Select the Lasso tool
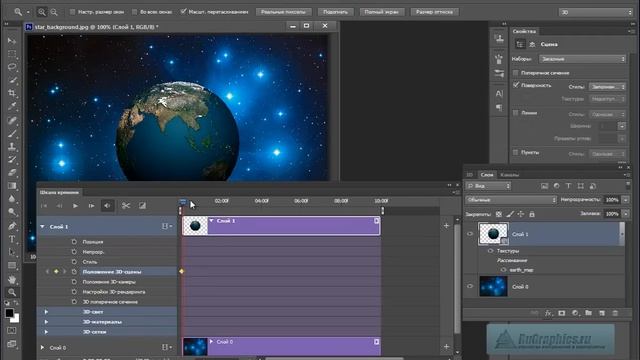Viewport: 640px width, 360px height. pos(12,67)
